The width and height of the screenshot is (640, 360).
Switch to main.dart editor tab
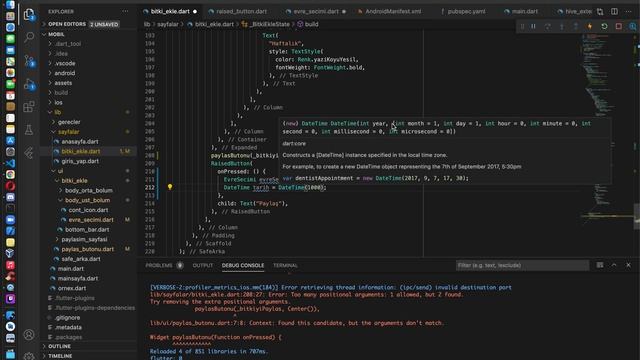pyautogui.click(x=521, y=11)
